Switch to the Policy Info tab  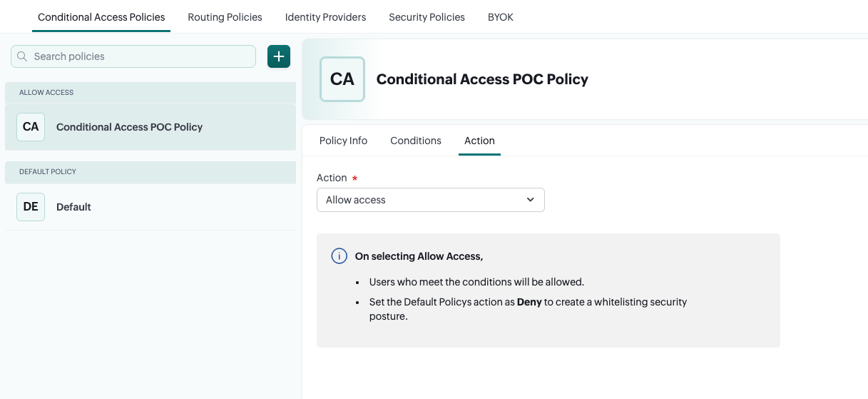click(343, 141)
